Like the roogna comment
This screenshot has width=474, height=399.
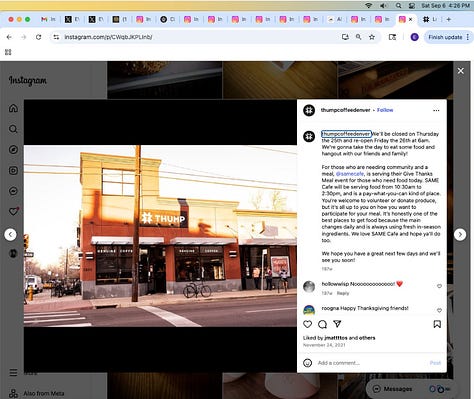(x=439, y=310)
